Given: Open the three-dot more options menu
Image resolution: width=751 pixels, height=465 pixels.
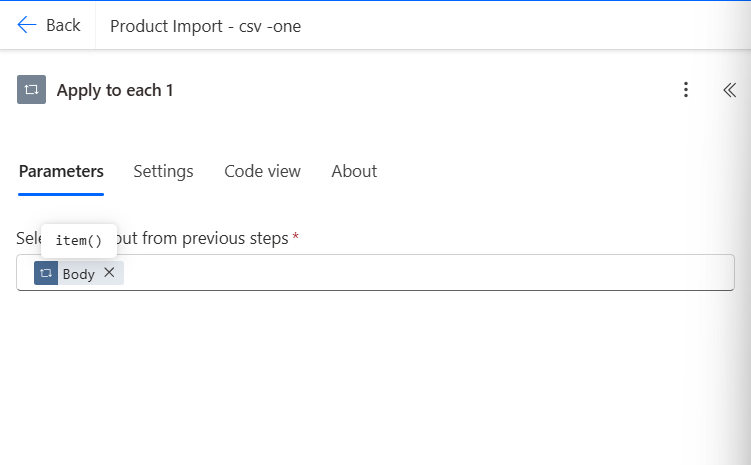Looking at the screenshot, I should pyautogui.click(x=686, y=90).
